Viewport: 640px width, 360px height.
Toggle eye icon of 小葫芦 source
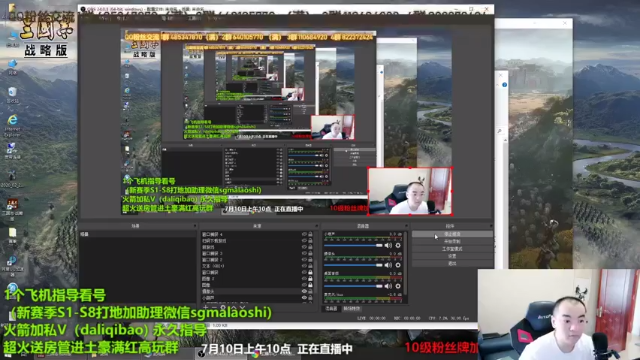tap(304, 298)
